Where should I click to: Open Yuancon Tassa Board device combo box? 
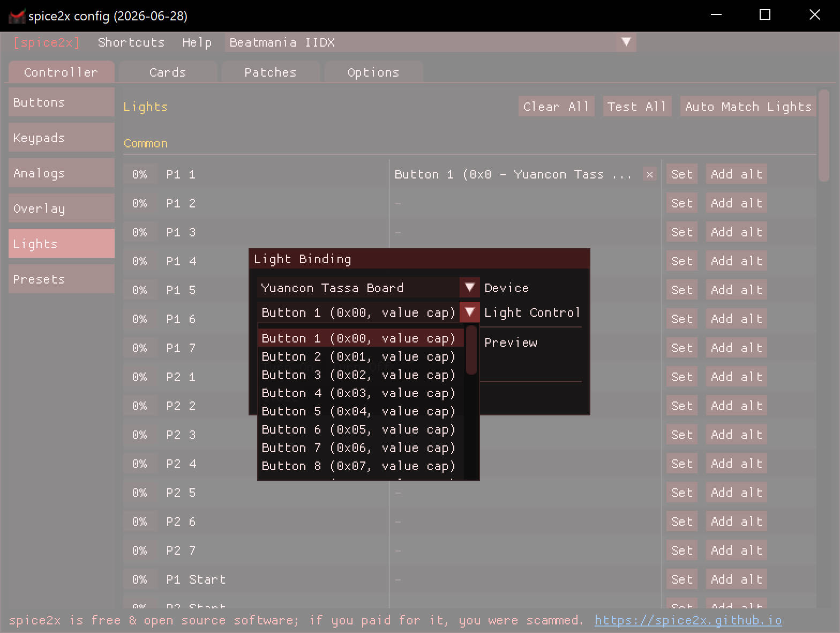pos(368,288)
